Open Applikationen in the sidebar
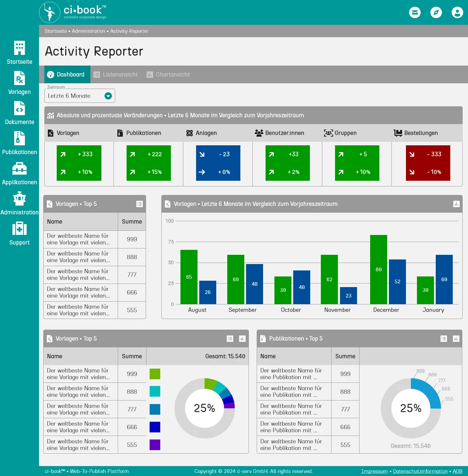Viewport: 468px width, 476px height. pyautogui.click(x=19, y=173)
